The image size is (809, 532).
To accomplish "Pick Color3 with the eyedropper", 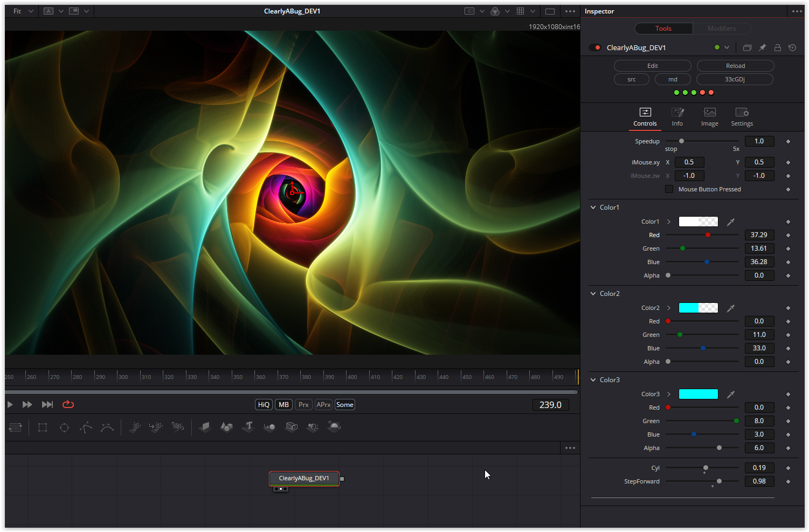I will (x=731, y=394).
